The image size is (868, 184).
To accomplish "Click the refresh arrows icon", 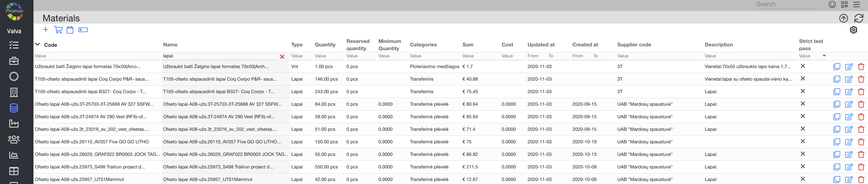I will [858, 18].
